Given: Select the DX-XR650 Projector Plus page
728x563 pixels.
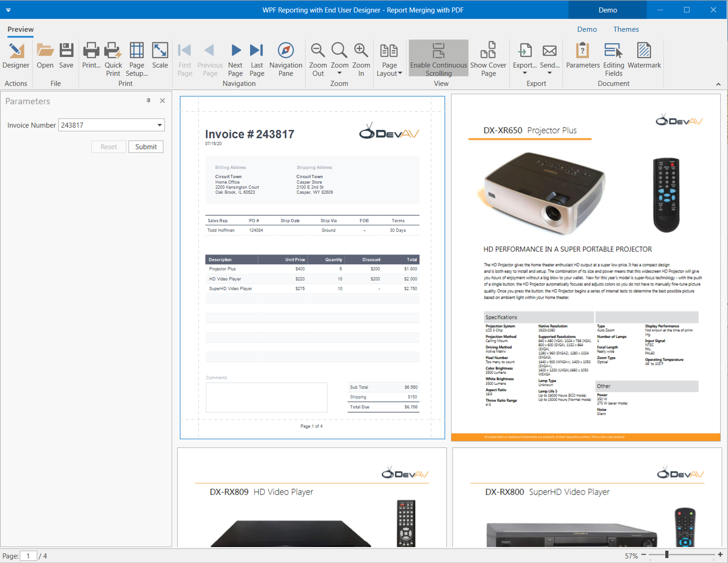Looking at the screenshot, I should click(586, 268).
